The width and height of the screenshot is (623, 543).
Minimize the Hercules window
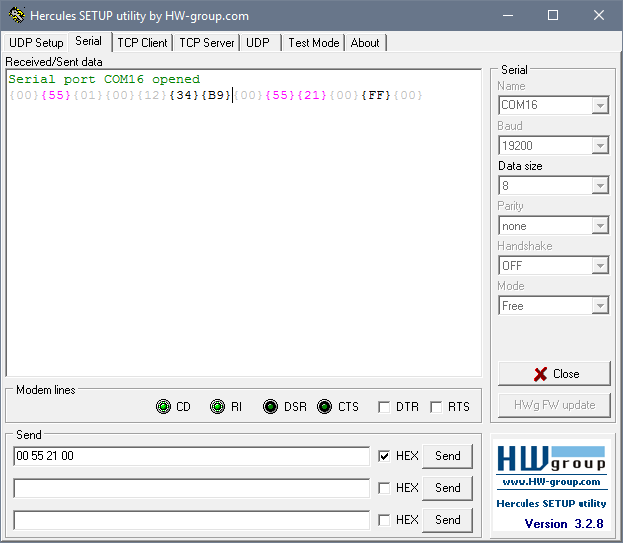[x=508, y=15]
